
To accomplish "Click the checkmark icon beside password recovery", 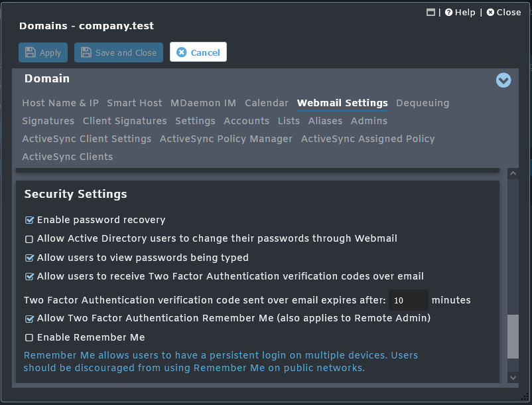I will [x=29, y=219].
